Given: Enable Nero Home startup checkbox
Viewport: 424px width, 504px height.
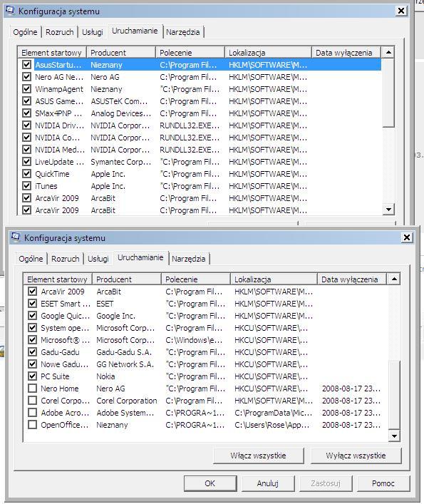Looking at the screenshot, I should point(32,389).
